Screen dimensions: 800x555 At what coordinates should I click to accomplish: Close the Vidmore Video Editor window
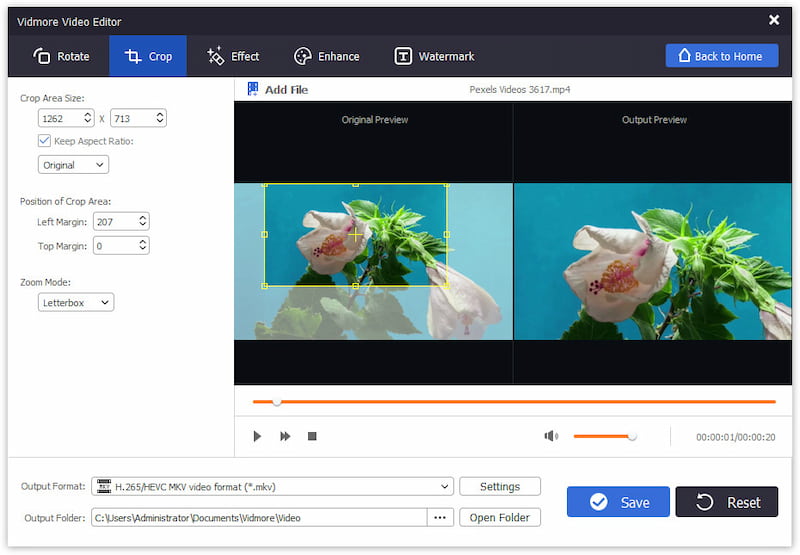coord(773,20)
